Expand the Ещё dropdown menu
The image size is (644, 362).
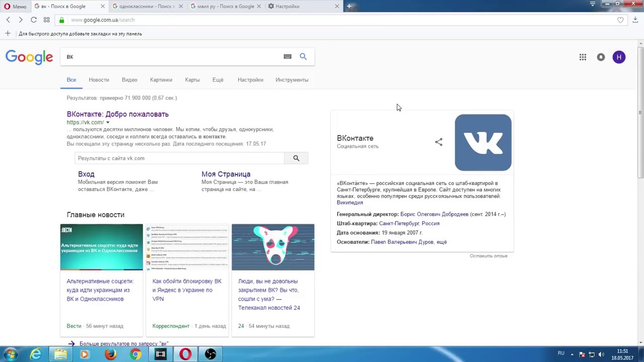tap(218, 80)
